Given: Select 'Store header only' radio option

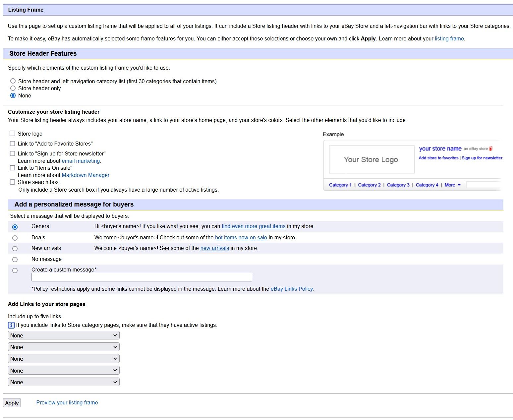Looking at the screenshot, I should [13, 88].
